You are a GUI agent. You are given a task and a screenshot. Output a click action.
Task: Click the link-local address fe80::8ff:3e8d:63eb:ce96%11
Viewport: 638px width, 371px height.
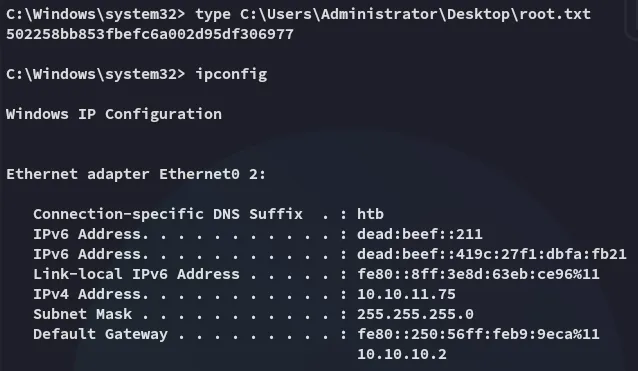(478, 274)
